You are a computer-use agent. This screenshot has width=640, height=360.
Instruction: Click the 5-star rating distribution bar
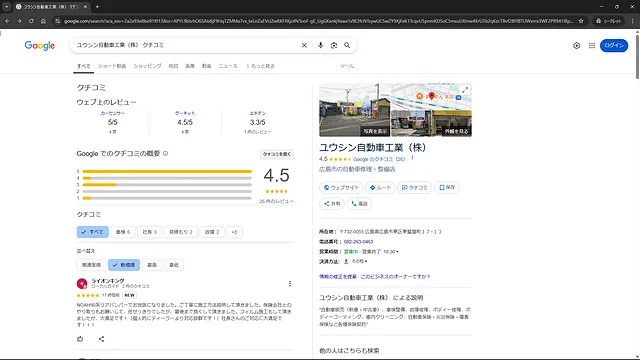click(x=167, y=171)
